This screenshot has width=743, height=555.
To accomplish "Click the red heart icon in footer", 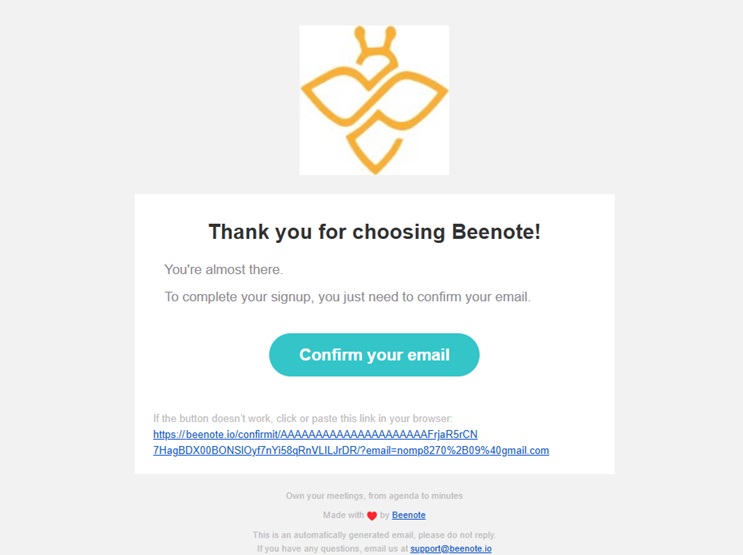I will pyautogui.click(x=372, y=516).
